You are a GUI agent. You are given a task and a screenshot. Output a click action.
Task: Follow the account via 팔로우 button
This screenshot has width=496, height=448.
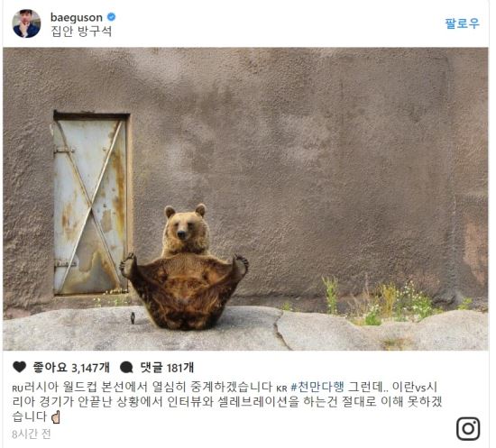(462, 23)
